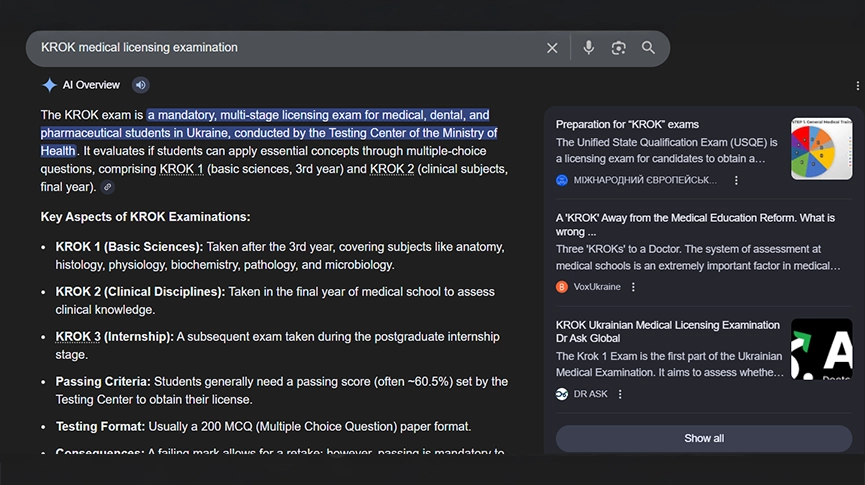This screenshot has width=865, height=485.
Task: Click the VoxUkraine site favicon
Action: click(562, 287)
